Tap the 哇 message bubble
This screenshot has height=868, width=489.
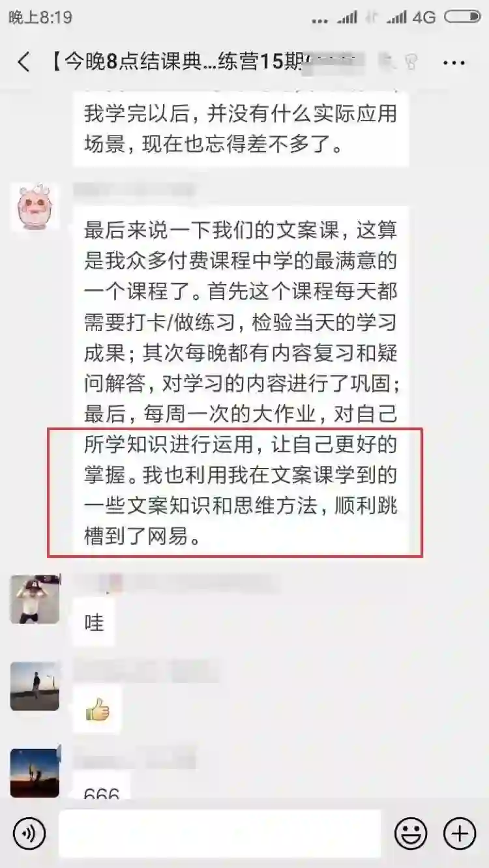pos(94,622)
